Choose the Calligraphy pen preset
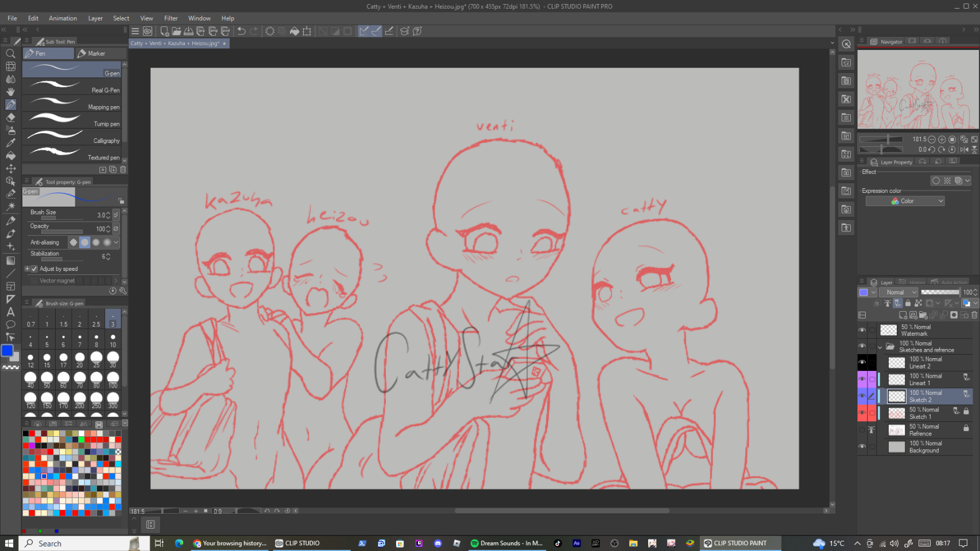This screenshot has width=980, height=551. tap(73, 138)
